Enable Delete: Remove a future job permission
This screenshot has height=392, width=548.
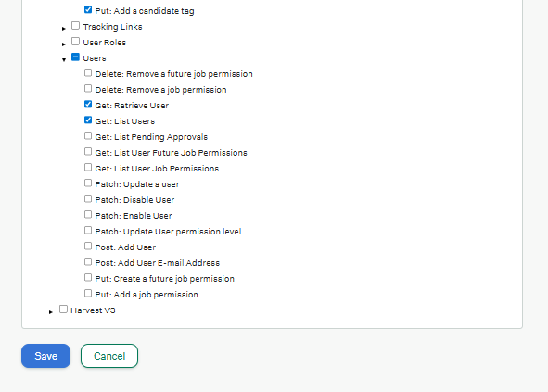click(88, 72)
